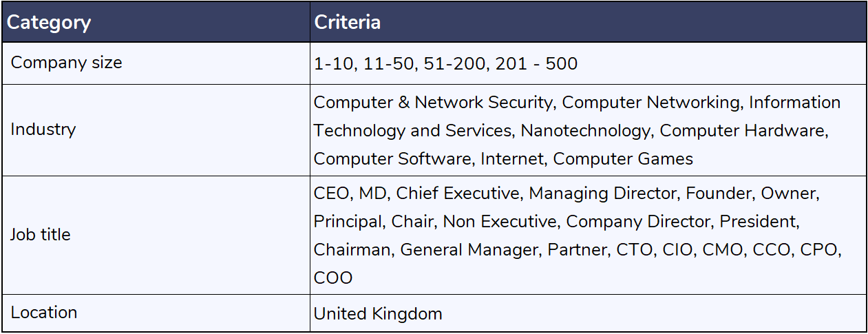Screen dimensions: 868x334
Task: Click the Nanotechnology industry entry
Action: (x=585, y=131)
